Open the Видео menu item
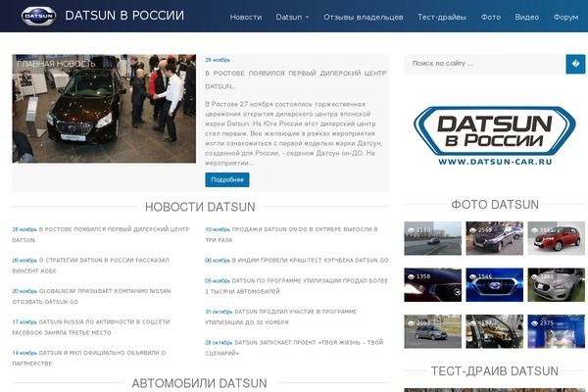The width and height of the screenshot is (588, 392). click(527, 17)
